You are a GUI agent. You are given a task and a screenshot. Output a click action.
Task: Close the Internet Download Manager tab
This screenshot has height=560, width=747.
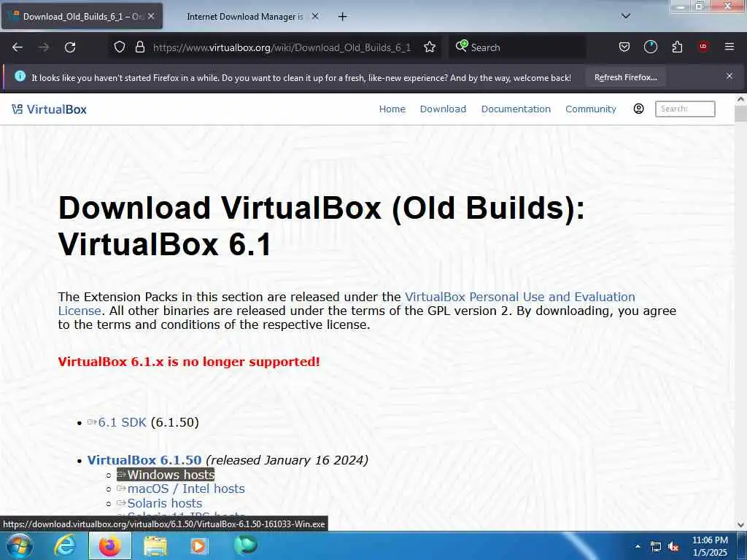pos(315,16)
